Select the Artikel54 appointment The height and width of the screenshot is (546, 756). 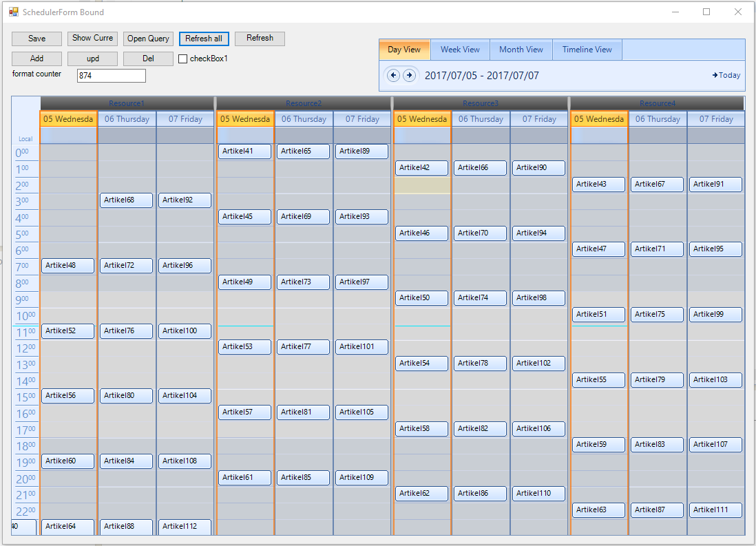[421, 363]
